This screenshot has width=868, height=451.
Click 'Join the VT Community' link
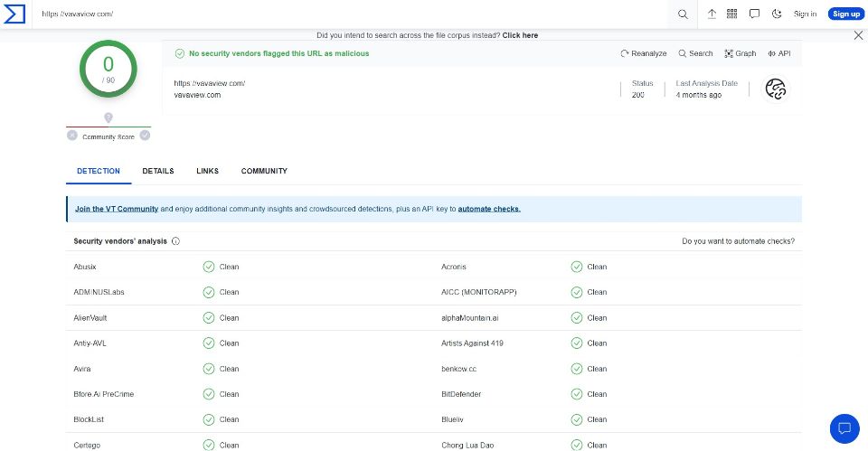point(117,209)
